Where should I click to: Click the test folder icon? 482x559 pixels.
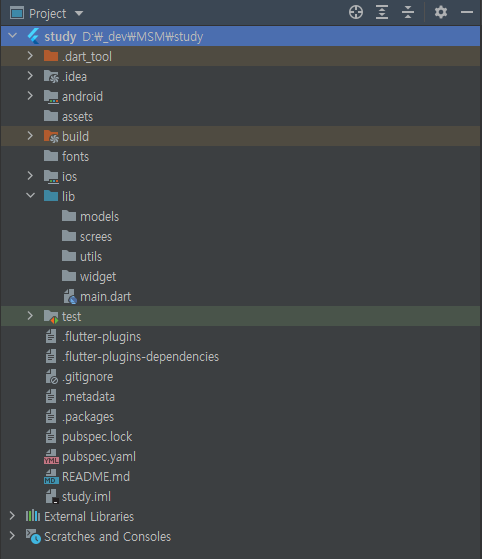(x=51, y=317)
